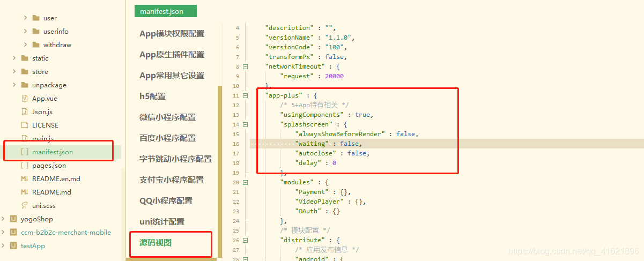
Task: Click the withdraw folder icon
Action: [x=36, y=44]
